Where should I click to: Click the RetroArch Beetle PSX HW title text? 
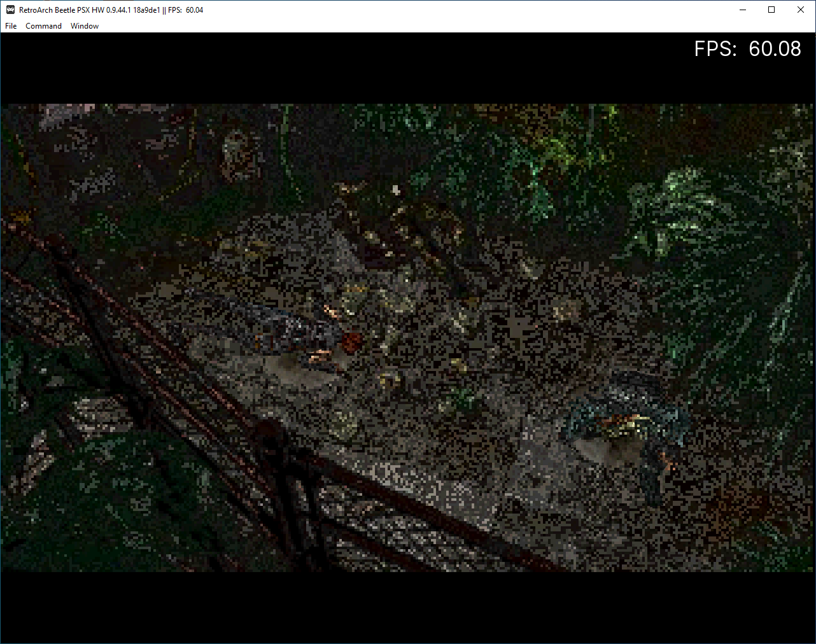(x=111, y=10)
